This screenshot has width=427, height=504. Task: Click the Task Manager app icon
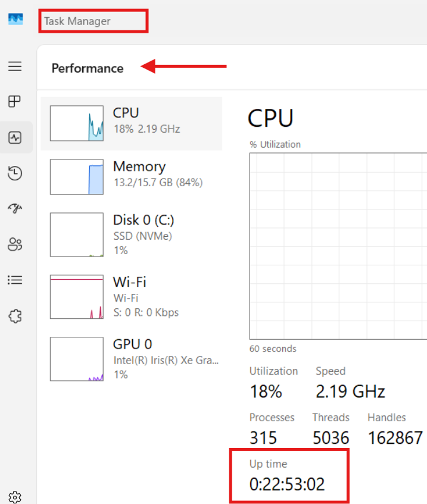(15, 20)
